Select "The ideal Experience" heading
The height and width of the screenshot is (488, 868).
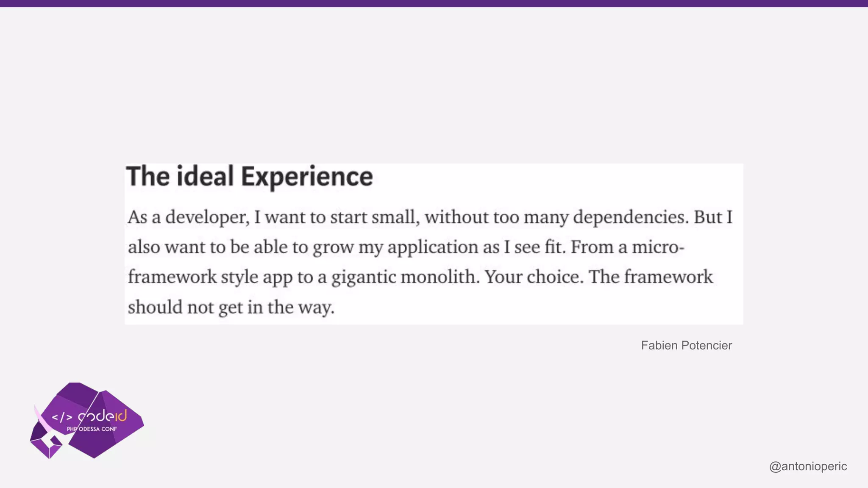pos(249,177)
